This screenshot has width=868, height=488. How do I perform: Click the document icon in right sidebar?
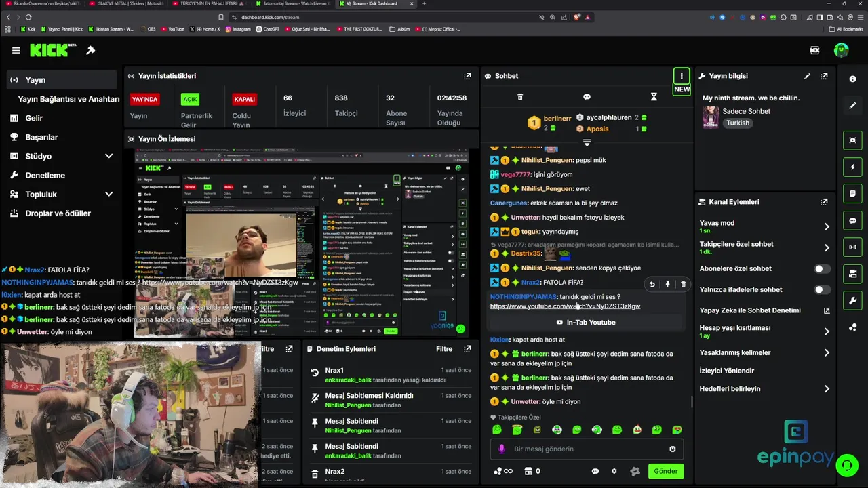pos(853,194)
